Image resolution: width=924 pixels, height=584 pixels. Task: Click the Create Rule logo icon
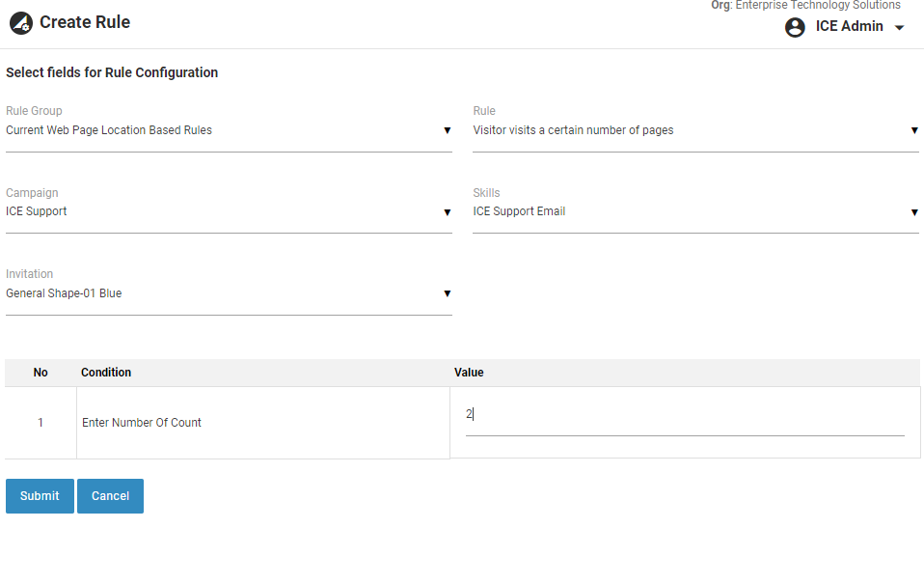click(21, 23)
